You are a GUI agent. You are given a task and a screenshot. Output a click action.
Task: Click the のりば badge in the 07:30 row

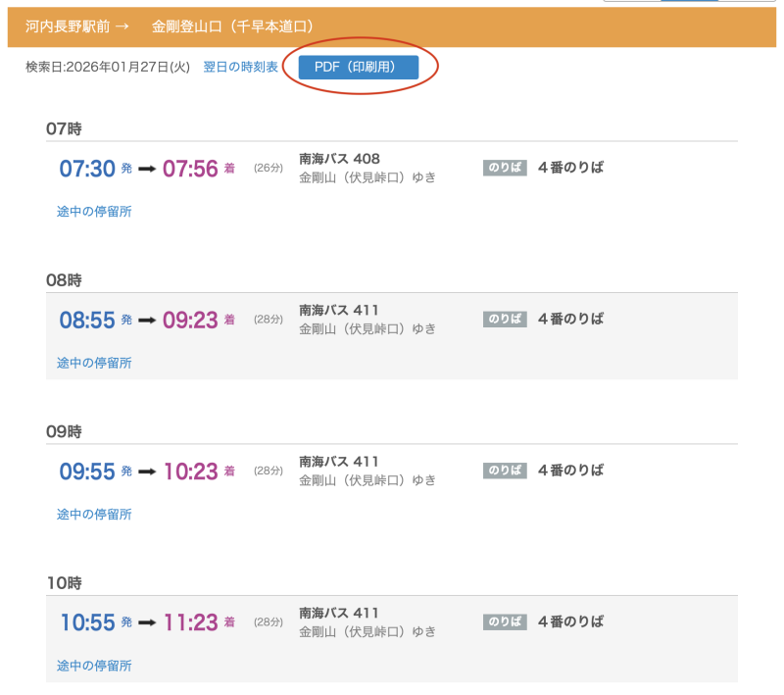click(x=505, y=168)
